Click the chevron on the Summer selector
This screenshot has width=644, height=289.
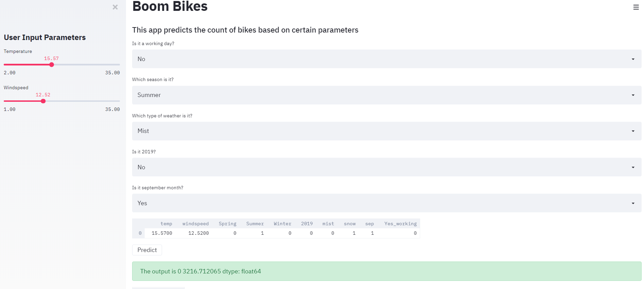coord(632,95)
